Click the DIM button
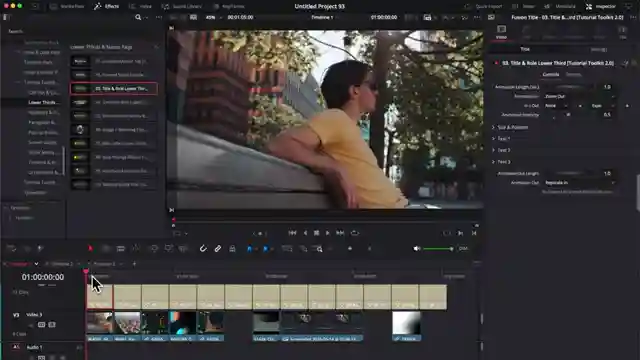 [463, 249]
